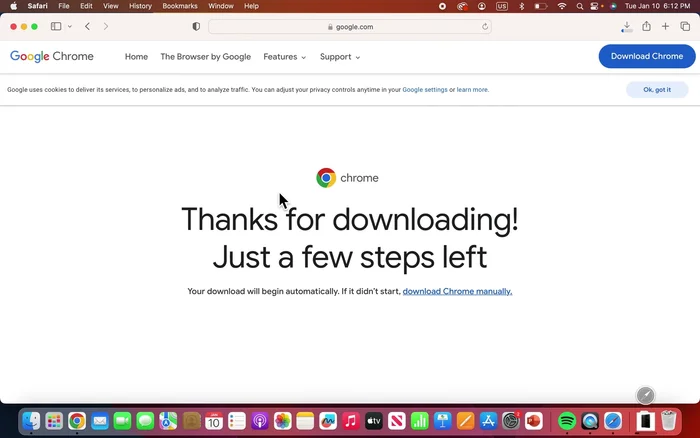Open the date and time clock
This screenshot has width=700, height=438.
[658, 6]
